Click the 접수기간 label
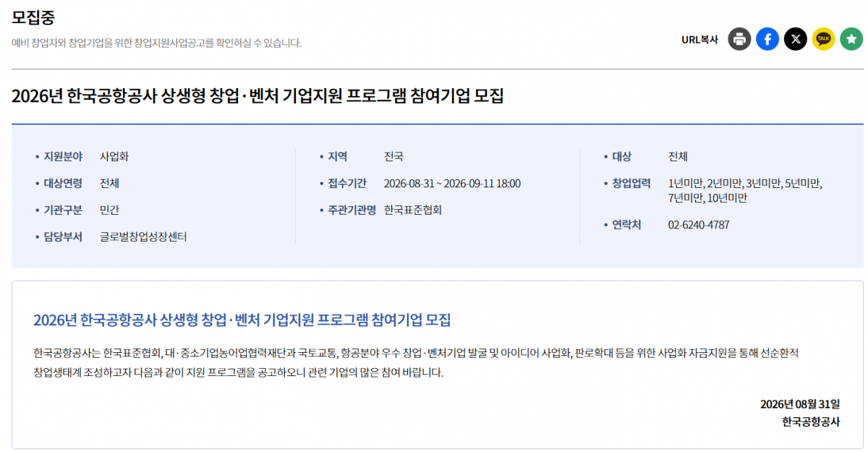Viewport: 868px width, 452px height. tap(347, 183)
